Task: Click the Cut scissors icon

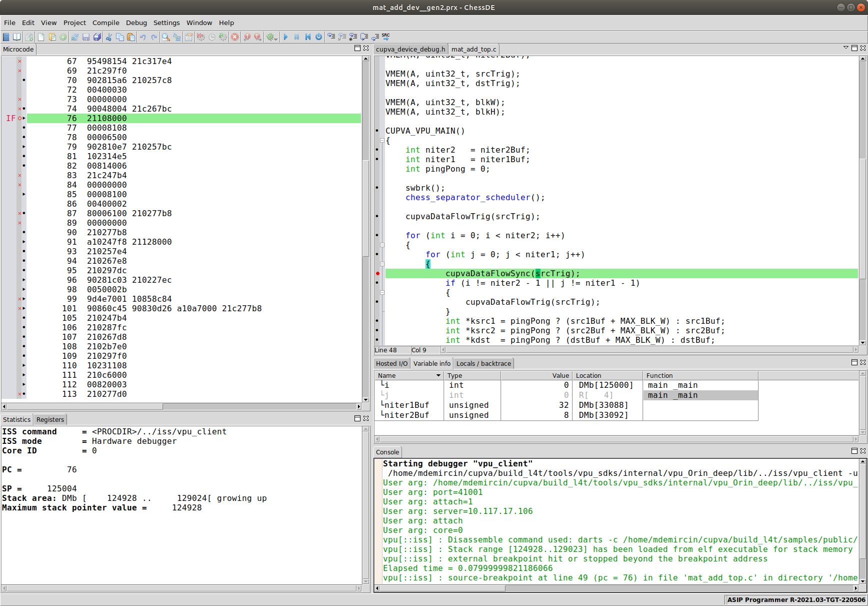Action: tap(108, 37)
